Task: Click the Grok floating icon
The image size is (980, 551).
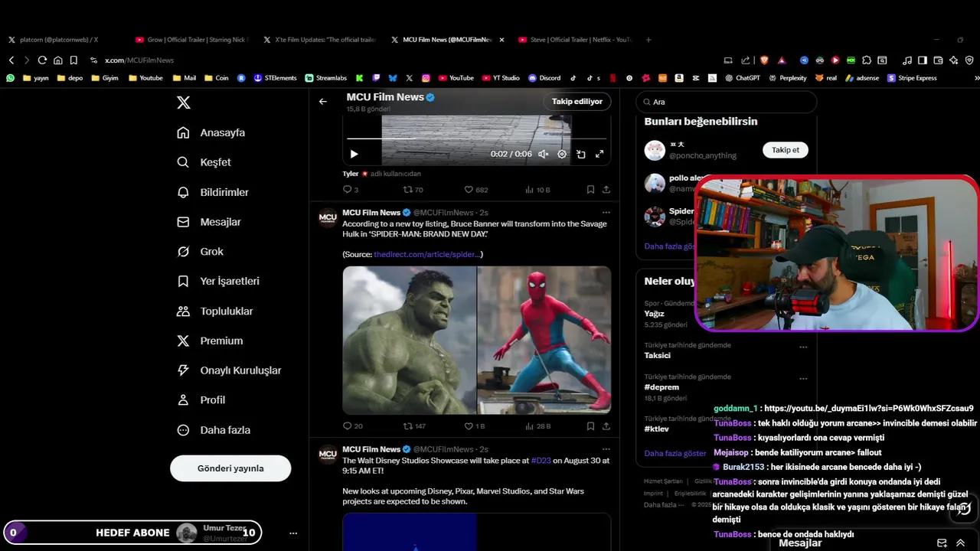Action: coord(964,509)
